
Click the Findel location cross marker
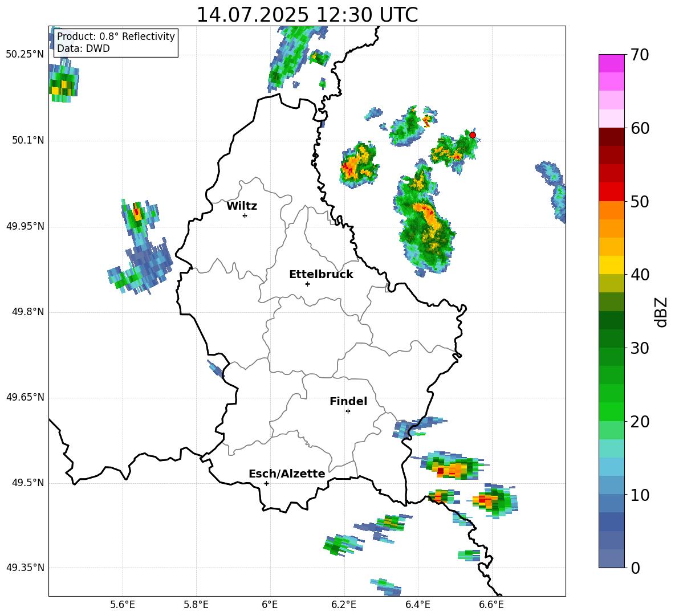(348, 411)
